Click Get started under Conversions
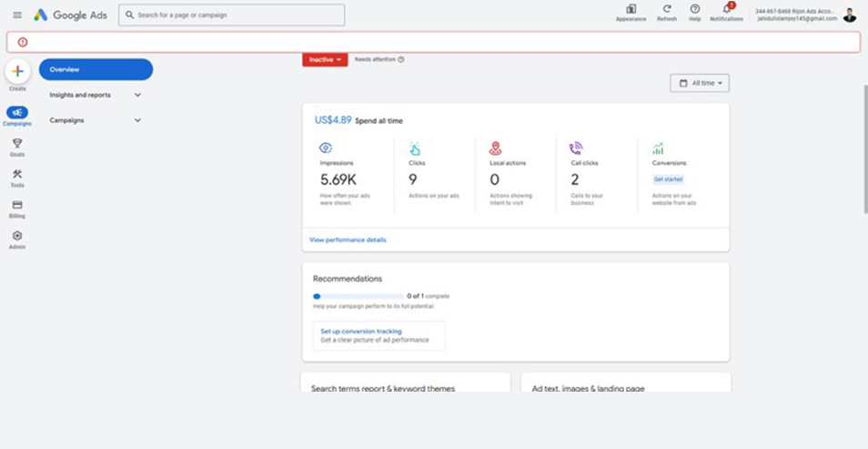The height and width of the screenshot is (449, 868). pos(668,179)
